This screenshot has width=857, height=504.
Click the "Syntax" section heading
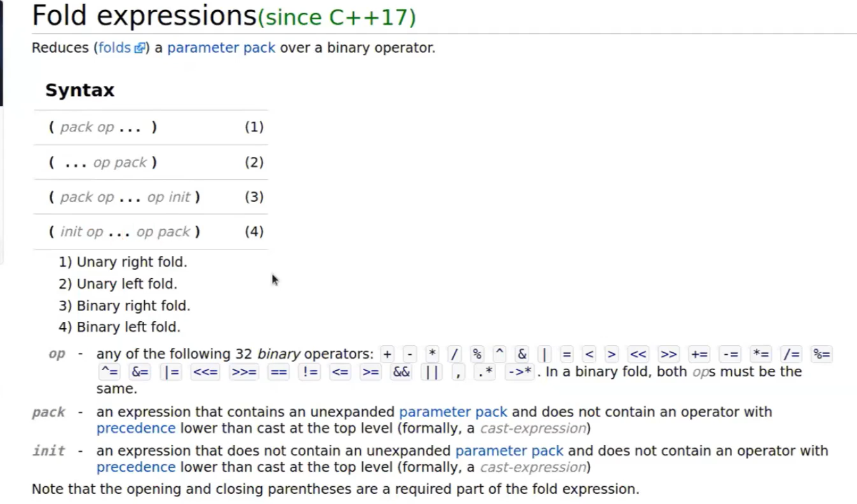[80, 90]
